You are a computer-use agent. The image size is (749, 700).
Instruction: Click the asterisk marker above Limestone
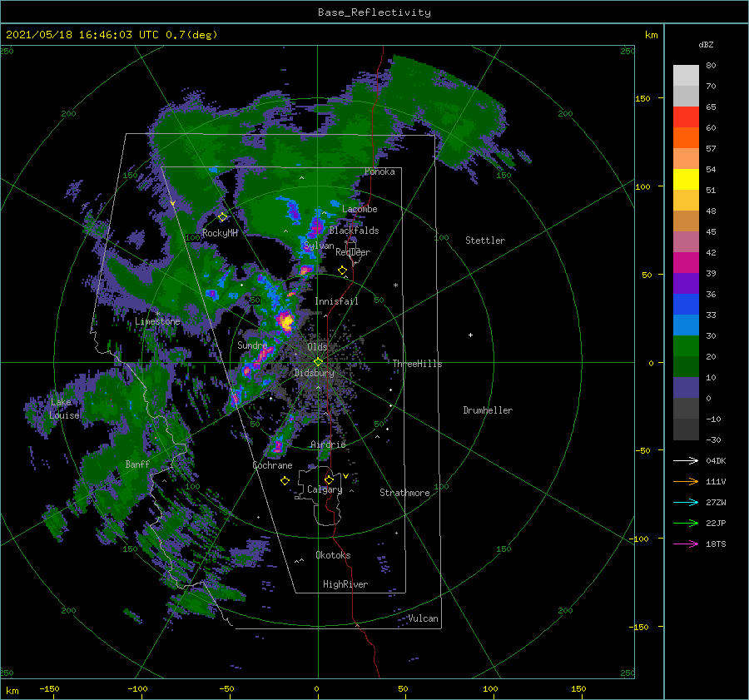click(x=157, y=314)
